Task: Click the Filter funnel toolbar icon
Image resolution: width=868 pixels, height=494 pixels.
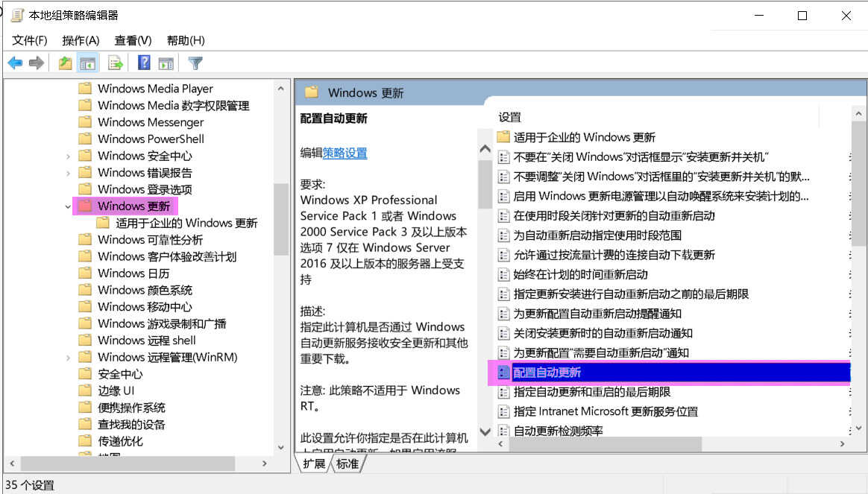Action: pyautogui.click(x=195, y=63)
